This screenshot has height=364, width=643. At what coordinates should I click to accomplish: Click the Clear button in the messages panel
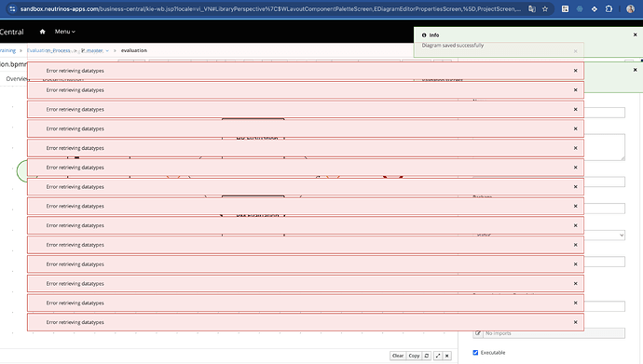(397, 356)
